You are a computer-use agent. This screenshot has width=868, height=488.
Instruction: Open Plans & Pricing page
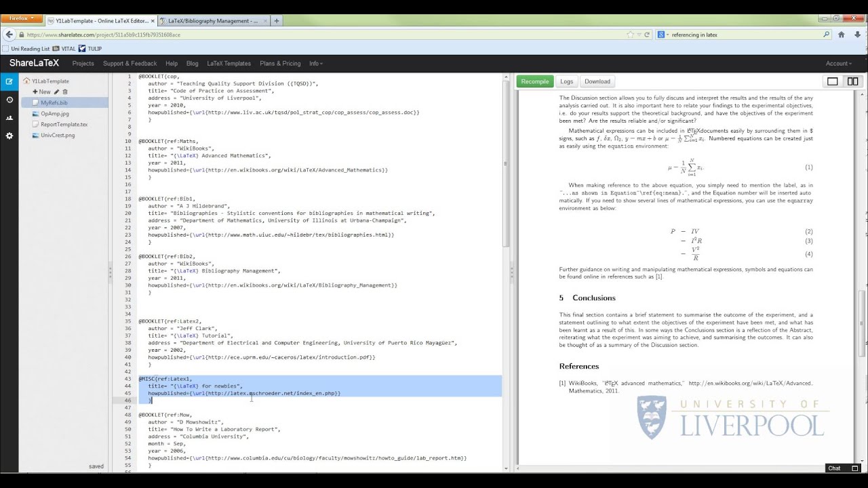[280, 64]
